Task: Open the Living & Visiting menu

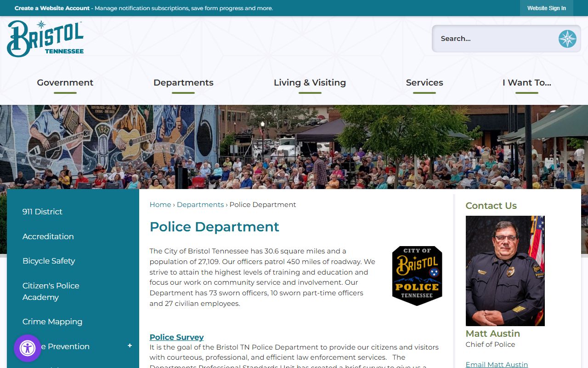Action: click(310, 83)
